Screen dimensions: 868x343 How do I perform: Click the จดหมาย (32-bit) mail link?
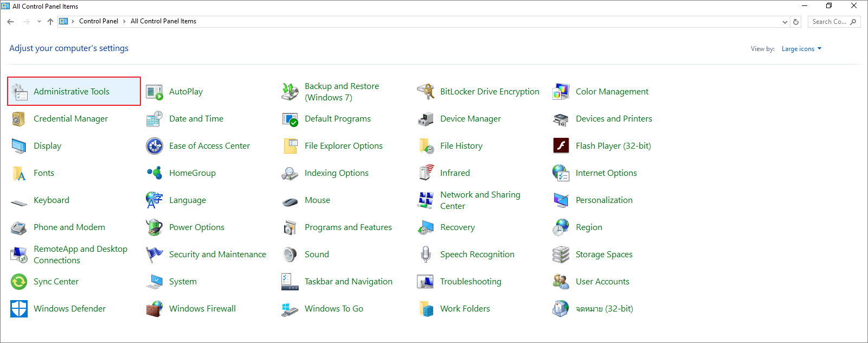605,309
